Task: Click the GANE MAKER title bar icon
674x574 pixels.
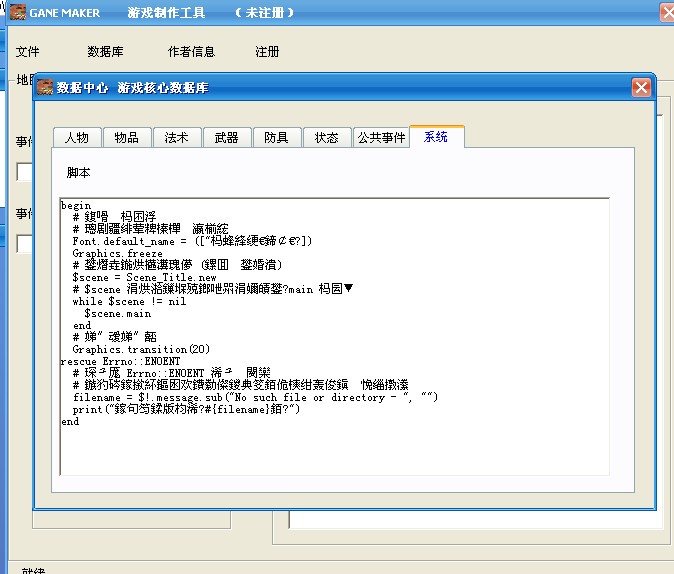Action: pyautogui.click(x=18, y=12)
